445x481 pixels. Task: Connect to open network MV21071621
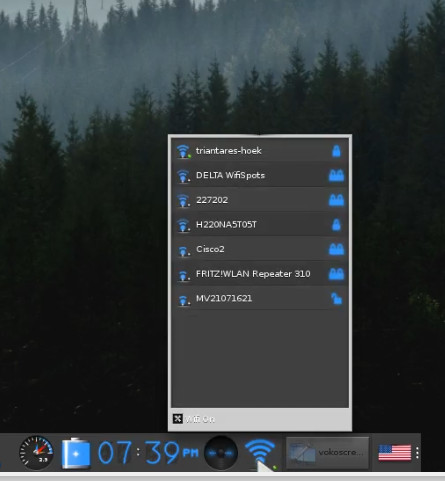coord(260,299)
